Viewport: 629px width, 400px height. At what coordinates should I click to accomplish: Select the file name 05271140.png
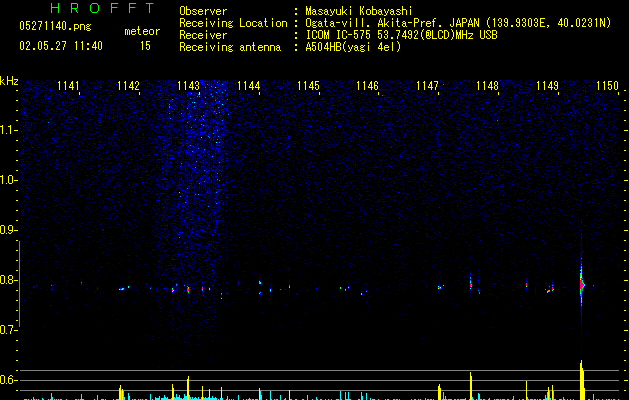point(55,26)
